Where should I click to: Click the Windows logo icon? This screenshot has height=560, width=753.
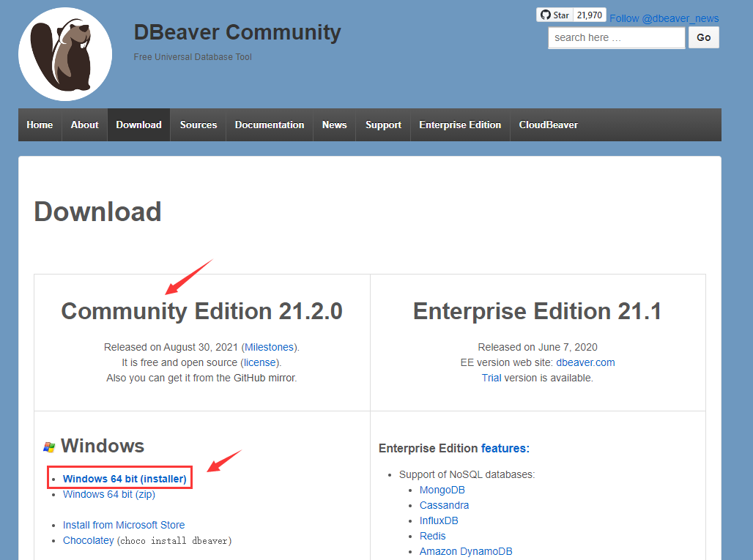coord(49,447)
